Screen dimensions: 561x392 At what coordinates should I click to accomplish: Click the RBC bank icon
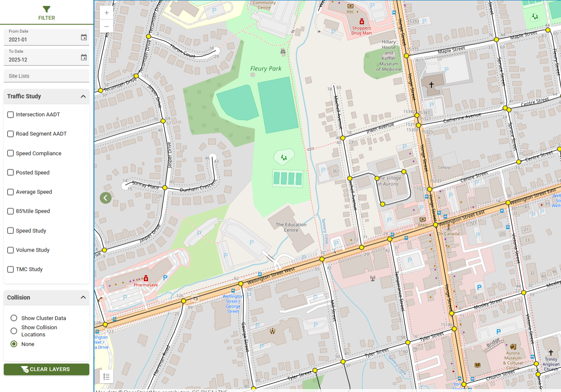click(x=351, y=6)
